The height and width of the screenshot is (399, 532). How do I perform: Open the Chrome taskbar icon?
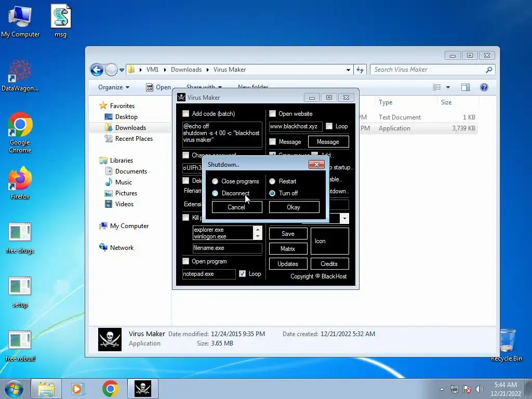click(110, 389)
